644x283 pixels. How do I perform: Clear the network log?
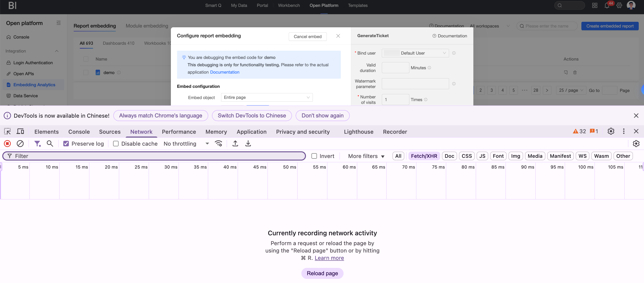click(x=20, y=144)
